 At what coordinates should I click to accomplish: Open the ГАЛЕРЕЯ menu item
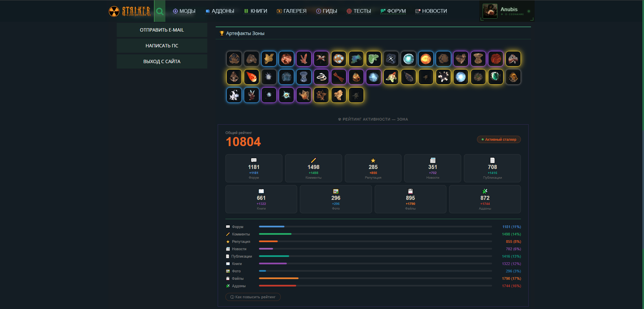tap(291, 11)
